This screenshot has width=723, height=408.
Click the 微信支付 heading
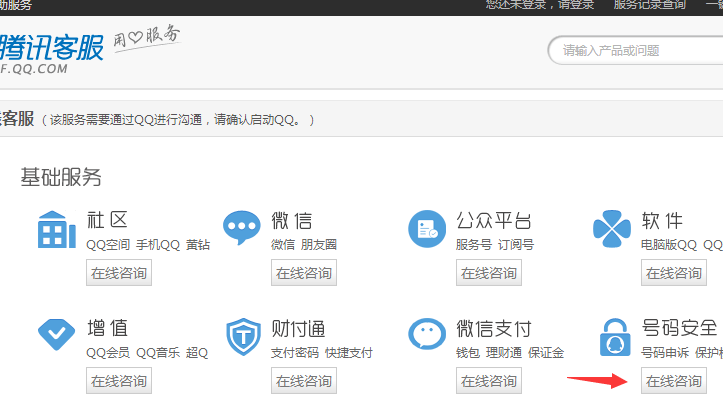point(494,329)
